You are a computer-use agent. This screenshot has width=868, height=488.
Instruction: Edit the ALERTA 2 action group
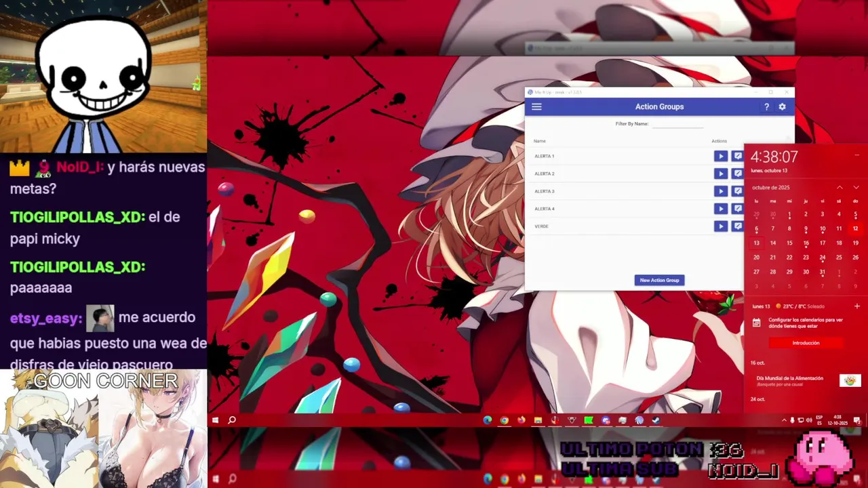click(738, 174)
